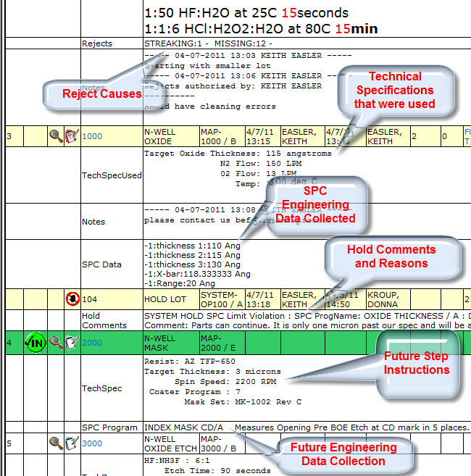Image resolution: width=471 pixels, height=476 pixels.
Task: Click the magnifier icon for step 1000
Action: click(56, 136)
